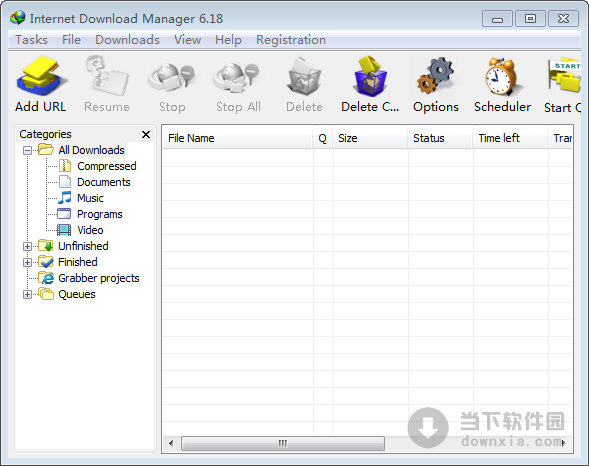Select the All Downloads label
The image size is (589, 466).
tap(91, 150)
